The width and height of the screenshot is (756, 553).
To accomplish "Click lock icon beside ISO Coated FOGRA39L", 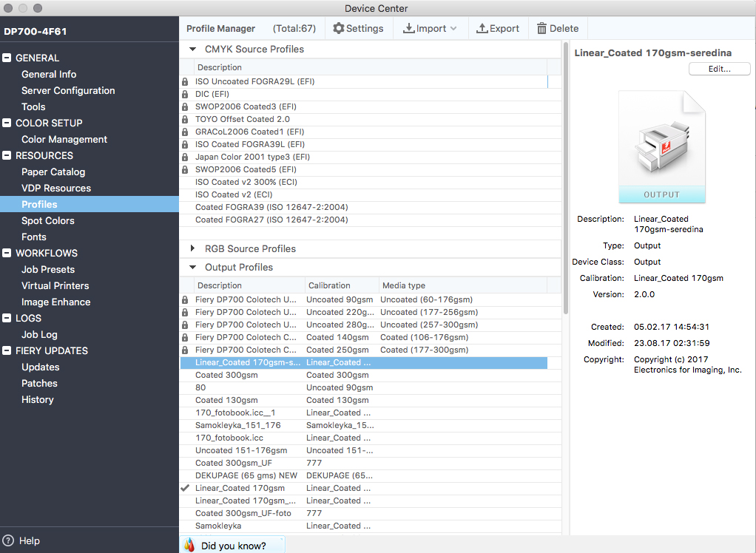I will pyautogui.click(x=185, y=144).
